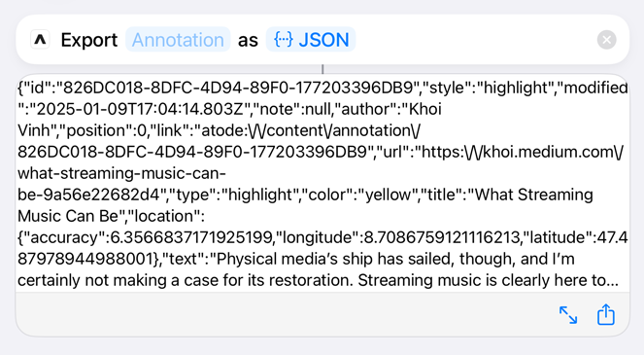644x355 pixels.
Task: Expand the result preview with diagonal arrows icon
Action: (x=568, y=315)
